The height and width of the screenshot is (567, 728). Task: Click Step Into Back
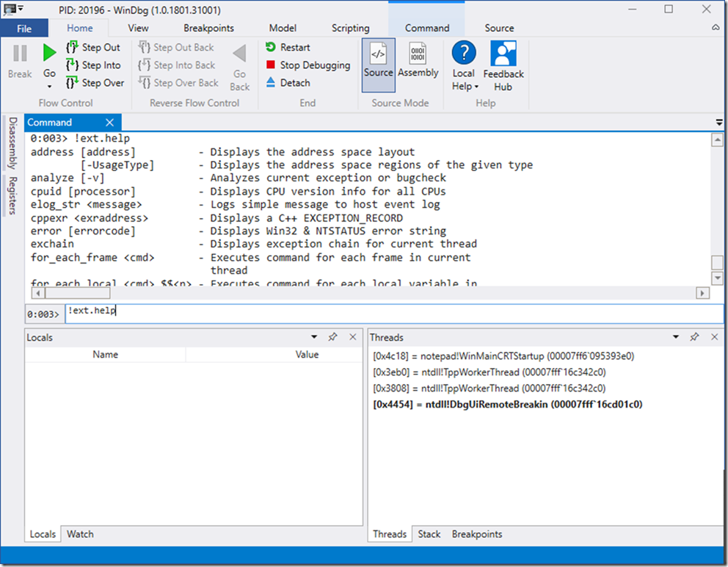coord(176,65)
